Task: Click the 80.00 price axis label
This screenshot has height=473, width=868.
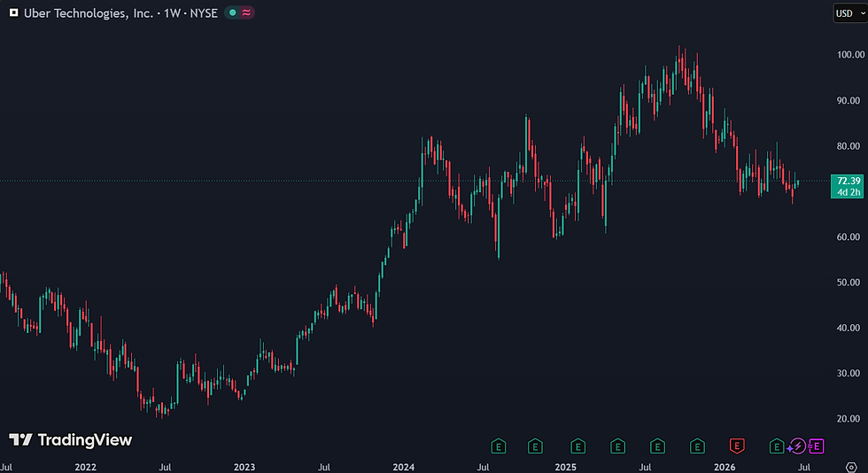Action: coord(849,146)
